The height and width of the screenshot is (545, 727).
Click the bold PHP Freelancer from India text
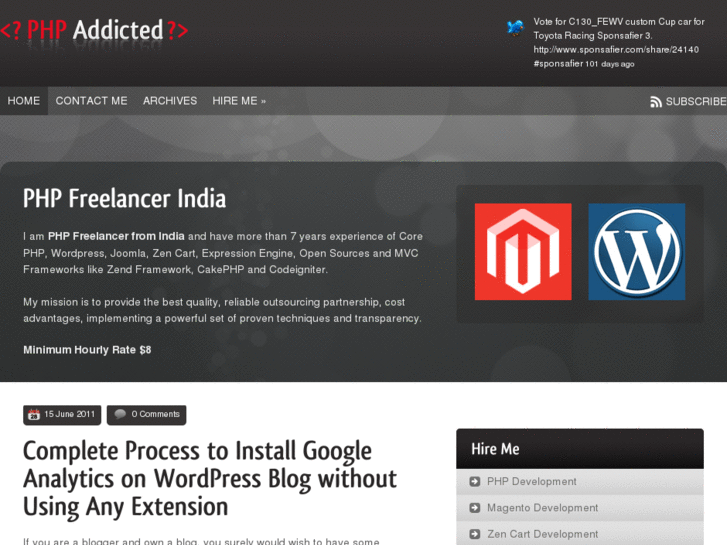point(116,236)
